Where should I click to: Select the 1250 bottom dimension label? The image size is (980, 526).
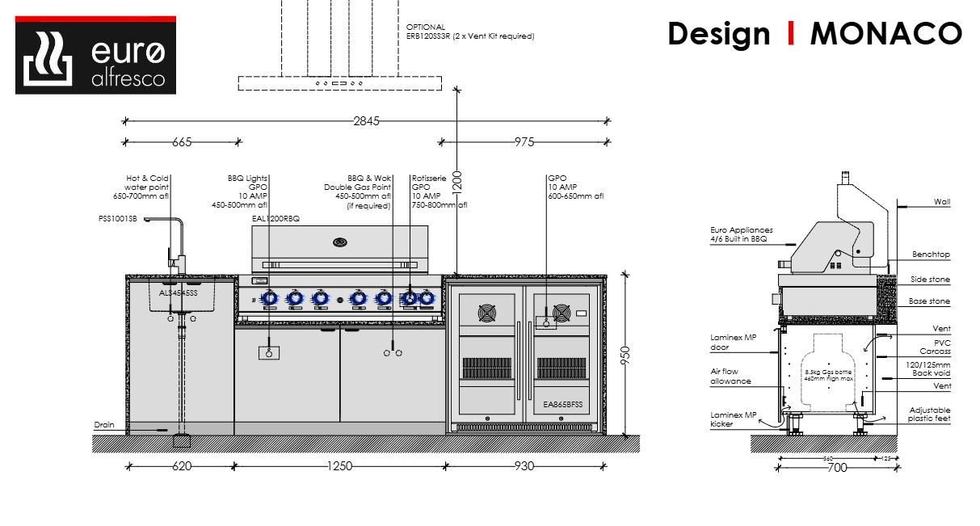[x=340, y=467]
